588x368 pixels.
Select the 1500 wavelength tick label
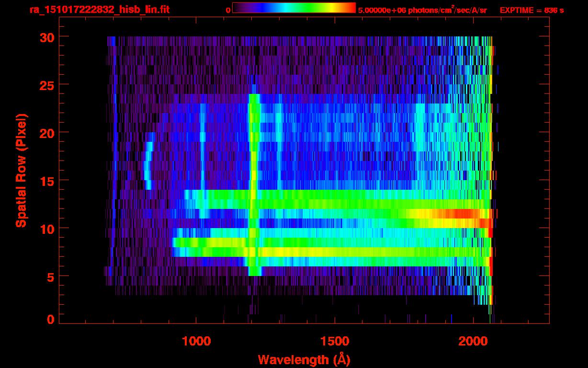click(334, 341)
